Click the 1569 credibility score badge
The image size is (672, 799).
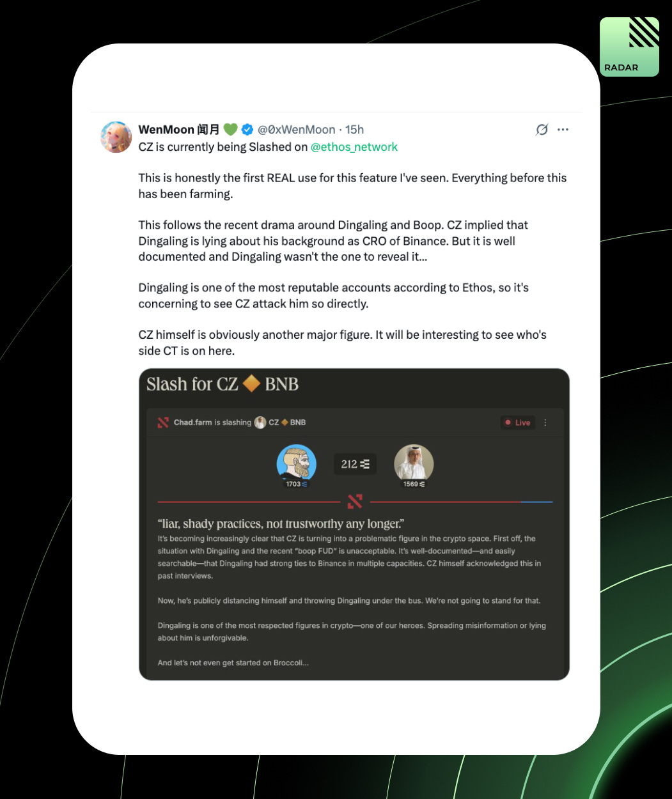pyautogui.click(x=414, y=485)
